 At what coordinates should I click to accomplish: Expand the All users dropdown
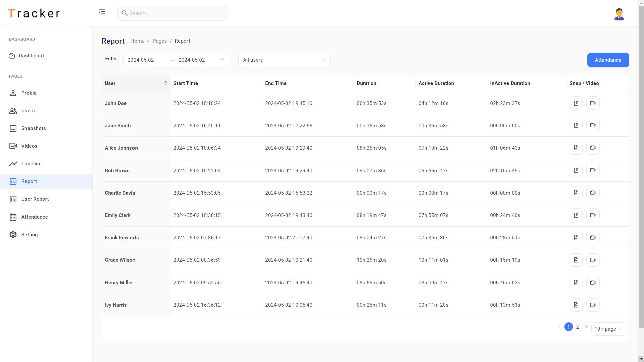pos(284,60)
